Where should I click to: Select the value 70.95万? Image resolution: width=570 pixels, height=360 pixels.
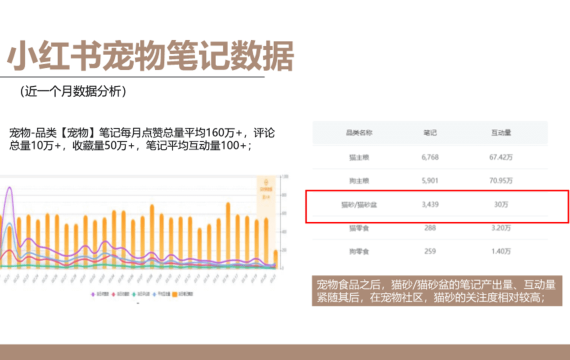(x=501, y=181)
